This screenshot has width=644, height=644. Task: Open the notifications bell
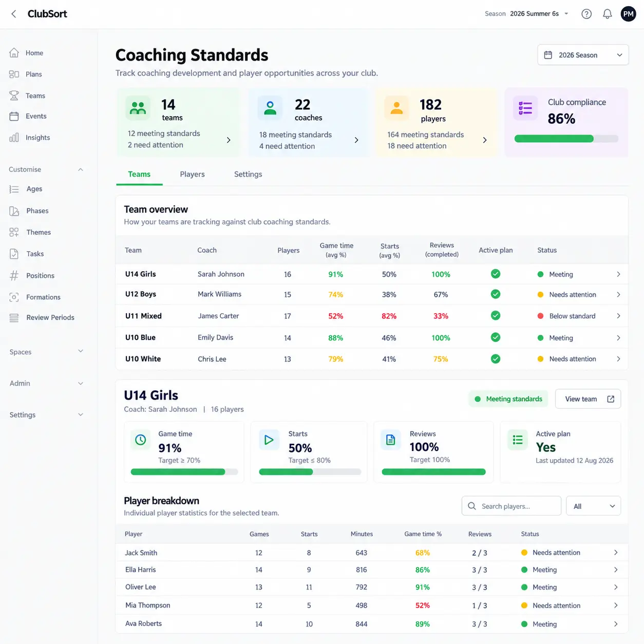tap(607, 14)
